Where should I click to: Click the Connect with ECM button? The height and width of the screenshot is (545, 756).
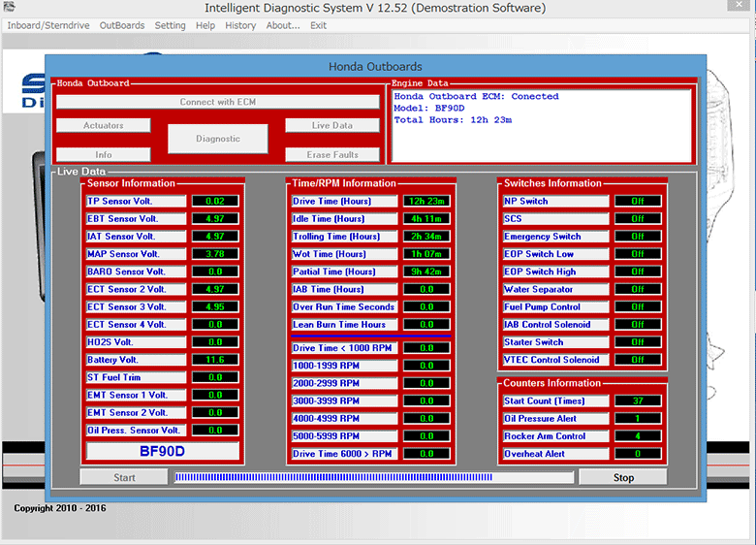pos(218,102)
